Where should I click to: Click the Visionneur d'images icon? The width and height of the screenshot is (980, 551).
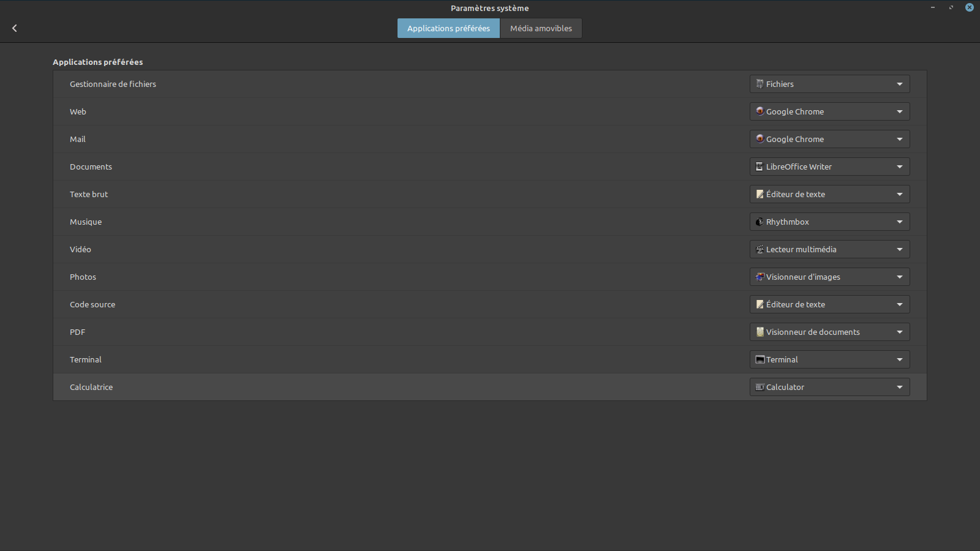click(759, 277)
